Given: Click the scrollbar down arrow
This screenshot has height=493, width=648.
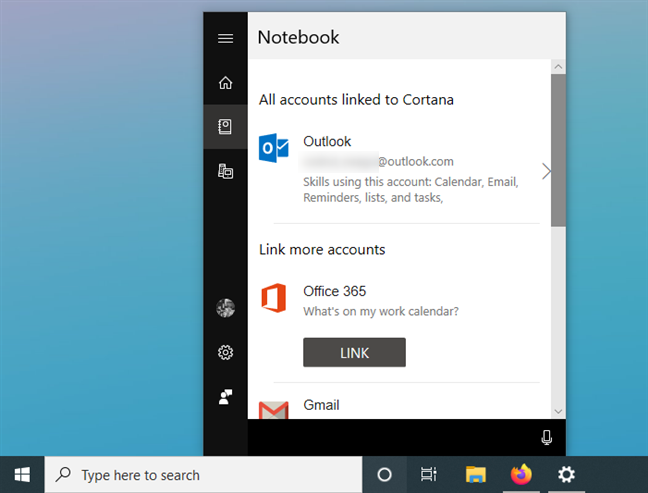Looking at the screenshot, I should pos(558,412).
